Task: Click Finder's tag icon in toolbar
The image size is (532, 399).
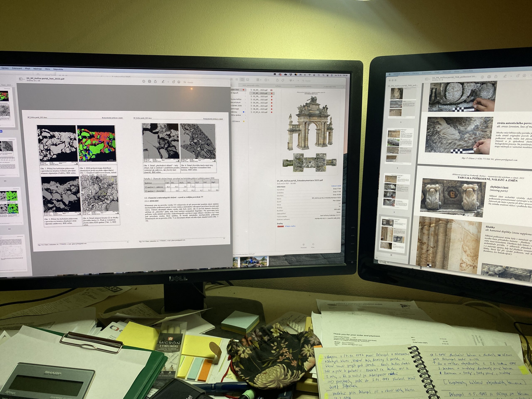Action: (x=283, y=80)
